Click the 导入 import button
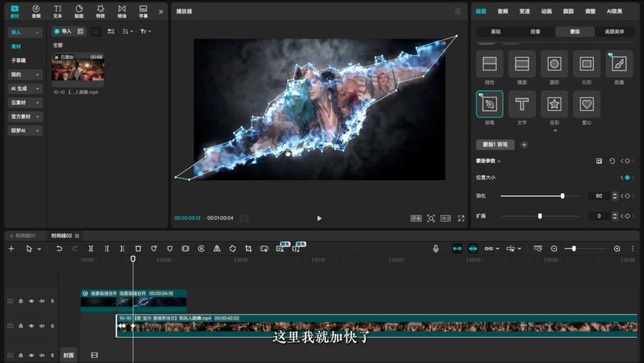This screenshot has height=363, width=644. point(63,31)
